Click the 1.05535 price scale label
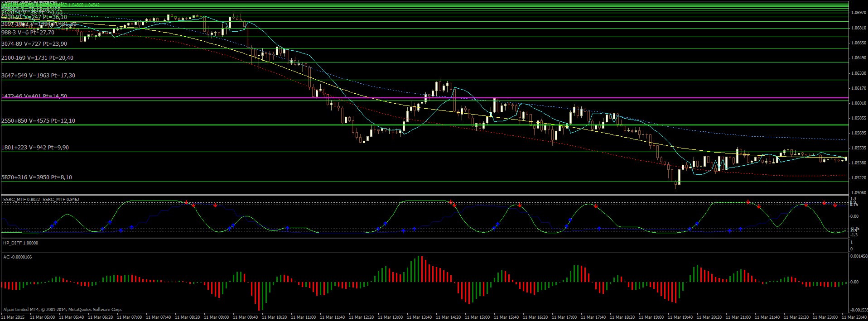This screenshot has width=868, height=321. (858, 148)
